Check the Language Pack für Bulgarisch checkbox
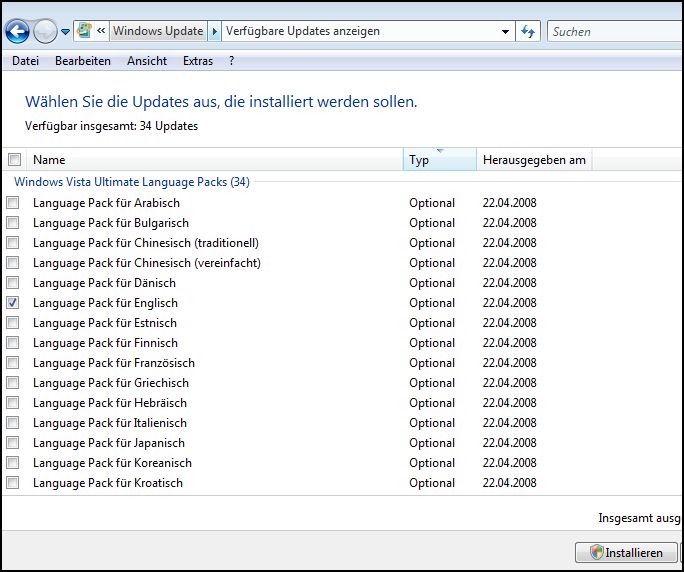The height and width of the screenshot is (572, 684). 13,223
